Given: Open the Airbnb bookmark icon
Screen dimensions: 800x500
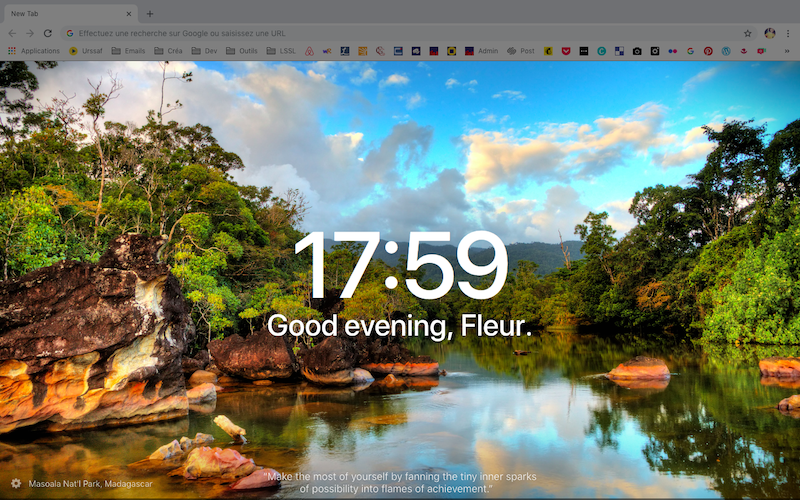Looking at the screenshot, I should [310, 50].
